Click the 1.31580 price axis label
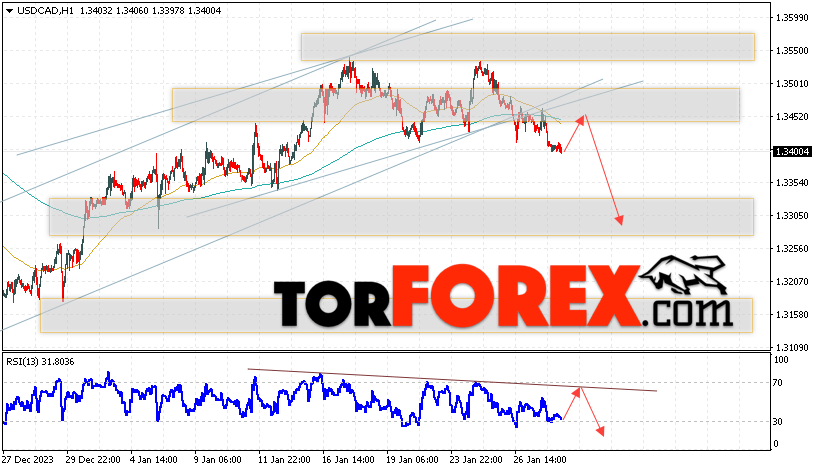The image size is (816, 471). click(792, 314)
